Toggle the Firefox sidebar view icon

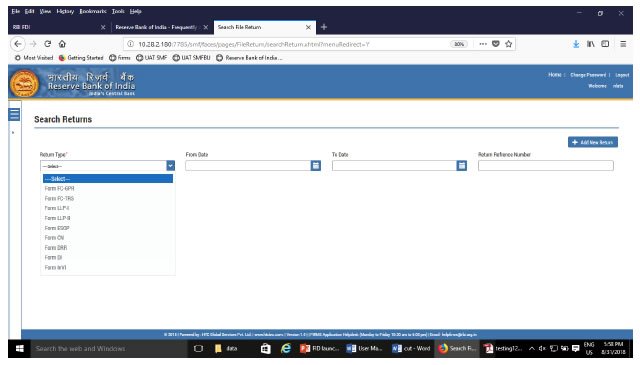605,44
